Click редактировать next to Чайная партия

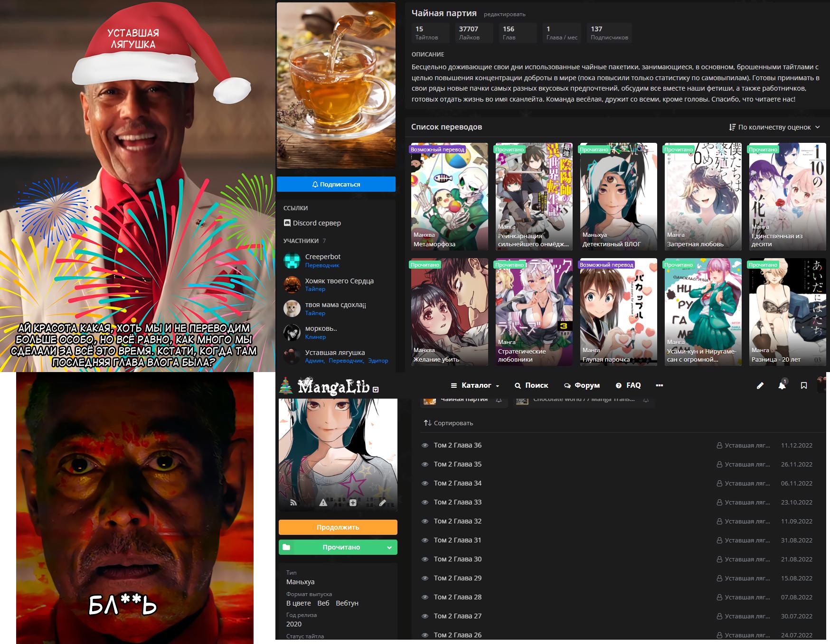pos(504,14)
